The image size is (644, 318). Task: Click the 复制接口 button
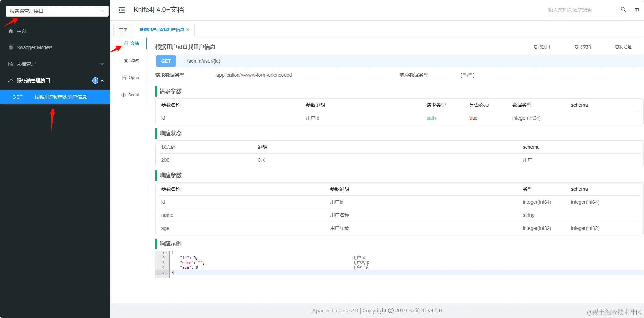click(542, 47)
